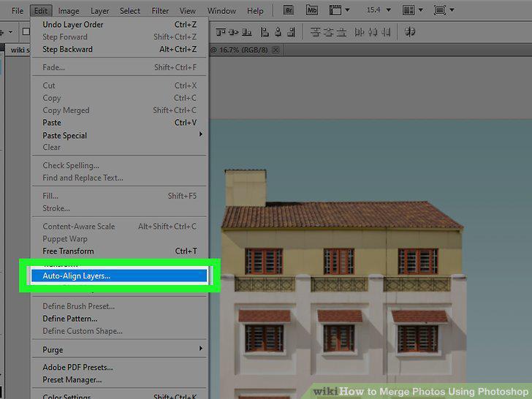Viewport: 532px width, 399px height.
Task: Open the Select menu
Action: pyautogui.click(x=130, y=11)
